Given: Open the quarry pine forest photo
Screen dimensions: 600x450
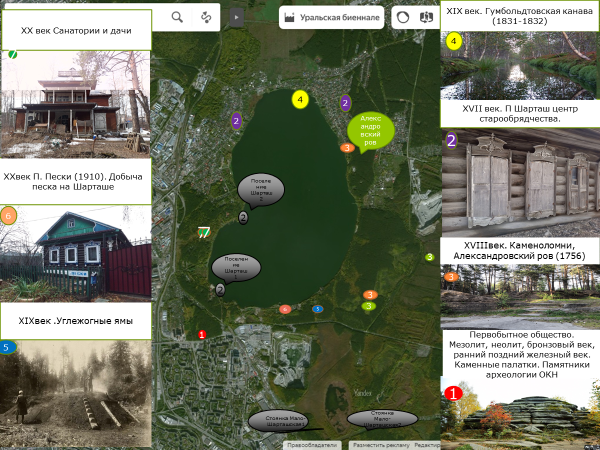Looking at the screenshot, I should pyautogui.click(x=520, y=296).
